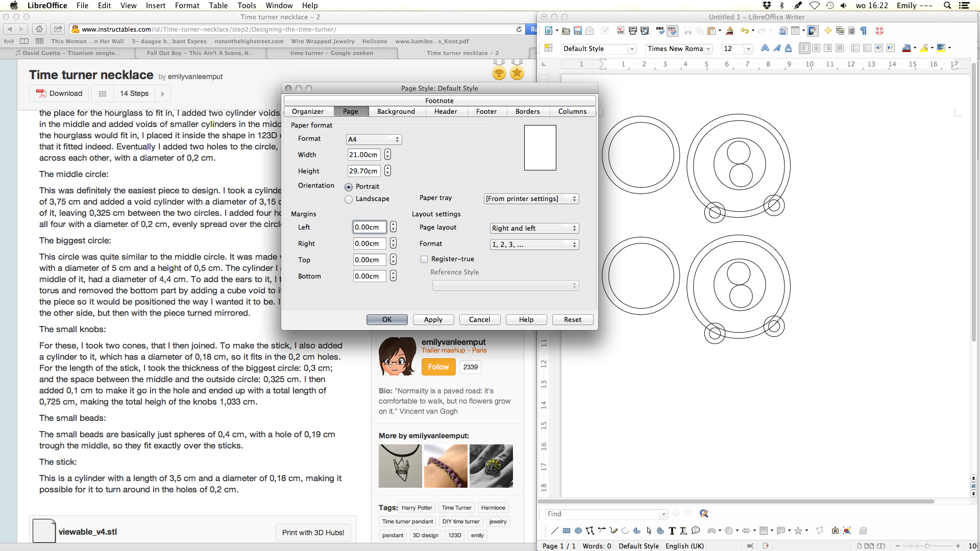Expand the Paper Format dropdown
Screen dimensions: 980x551
coord(373,139)
